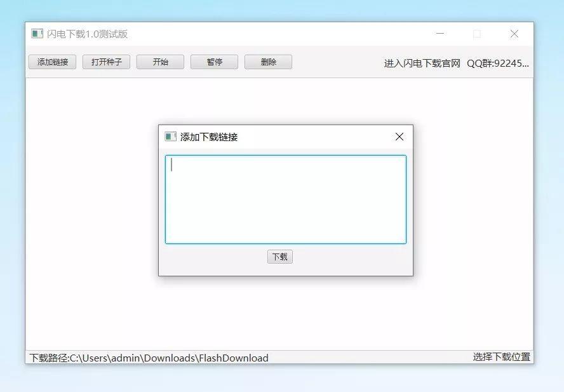564x392 pixels.
Task: Confirm with the 下载 dialog button
Action: [x=280, y=257]
